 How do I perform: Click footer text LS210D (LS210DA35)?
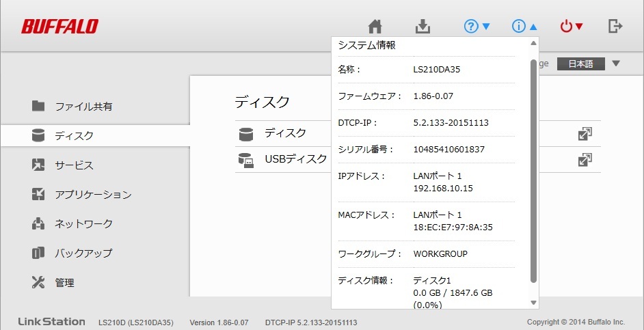[x=136, y=322]
